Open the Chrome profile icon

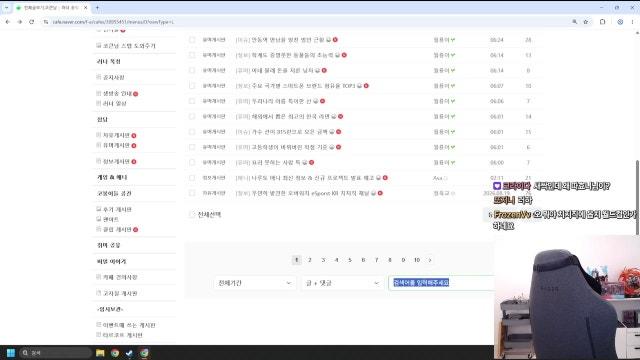point(620,22)
